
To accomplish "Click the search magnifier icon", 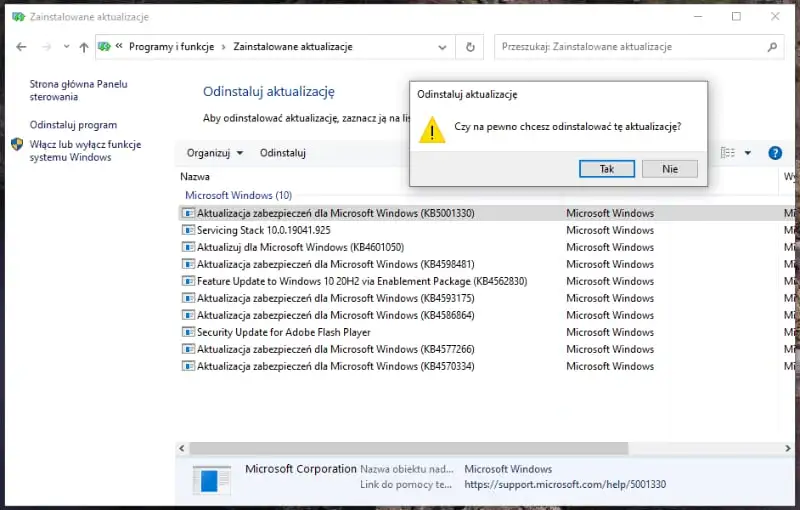I will pos(772,47).
